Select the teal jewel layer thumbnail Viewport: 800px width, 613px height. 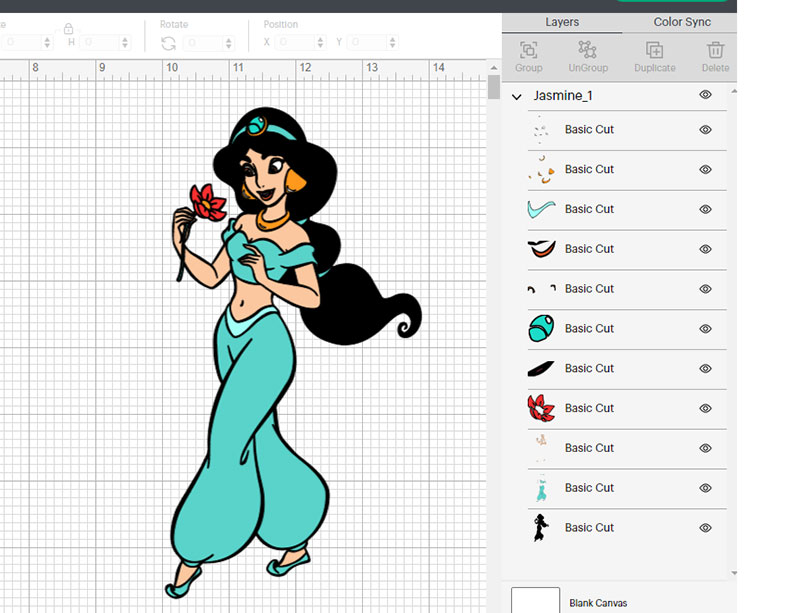pyautogui.click(x=541, y=328)
